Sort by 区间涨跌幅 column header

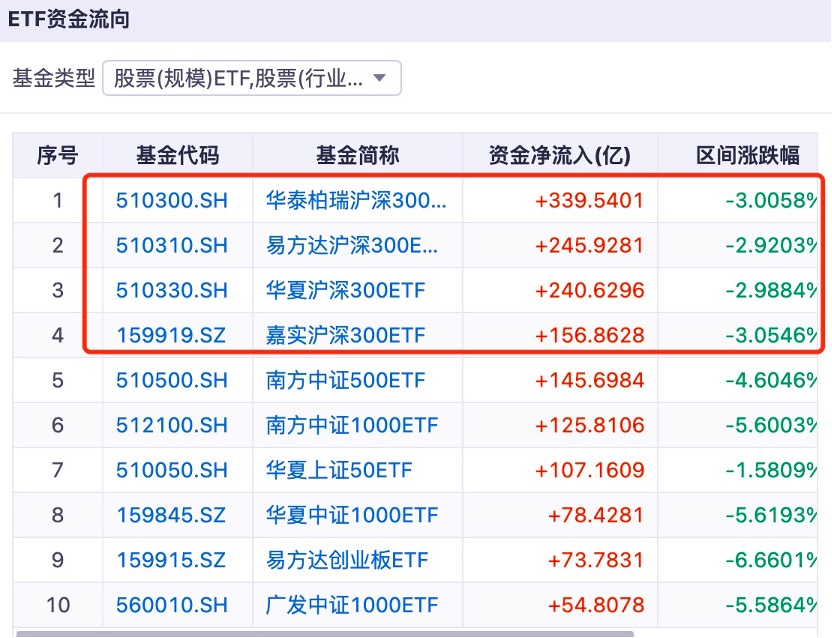[748, 156]
